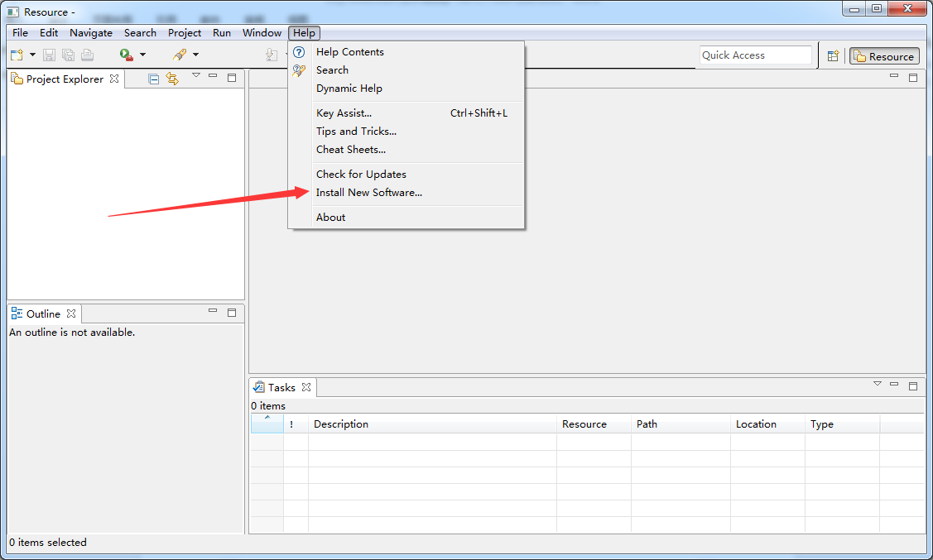The width and height of the screenshot is (933, 560).
Task: Click the New wizard toolbar icon
Action: tap(17, 55)
